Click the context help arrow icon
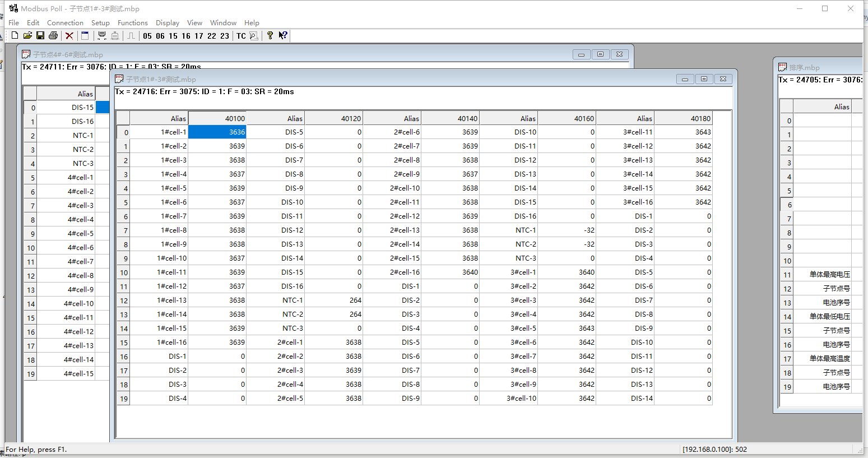The height and width of the screenshot is (458, 868). click(283, 35)
